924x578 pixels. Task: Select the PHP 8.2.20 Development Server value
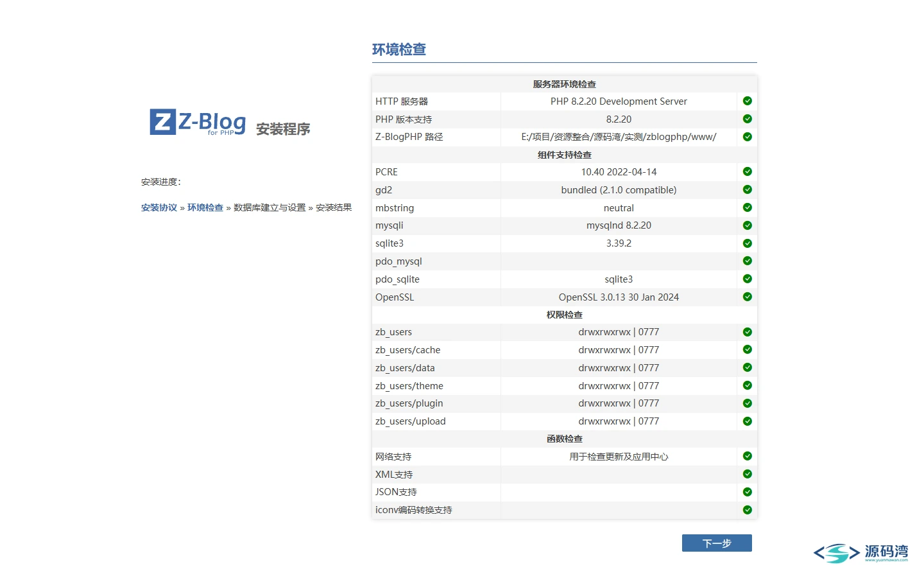pos(619,101)
